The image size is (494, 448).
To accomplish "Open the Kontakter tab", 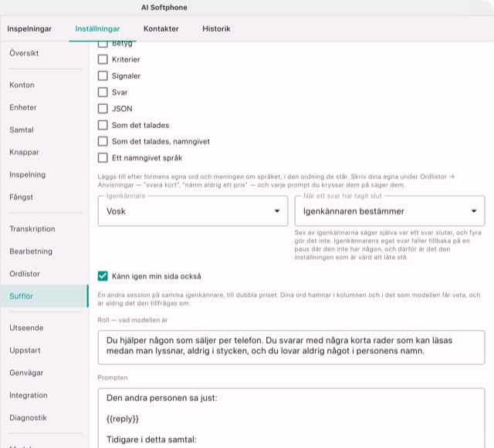I will point(161,29).
